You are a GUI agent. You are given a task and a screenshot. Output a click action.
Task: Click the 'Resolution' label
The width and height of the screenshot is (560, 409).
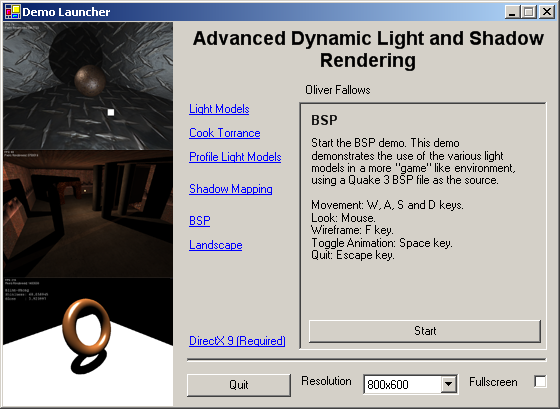click(326, 381)
